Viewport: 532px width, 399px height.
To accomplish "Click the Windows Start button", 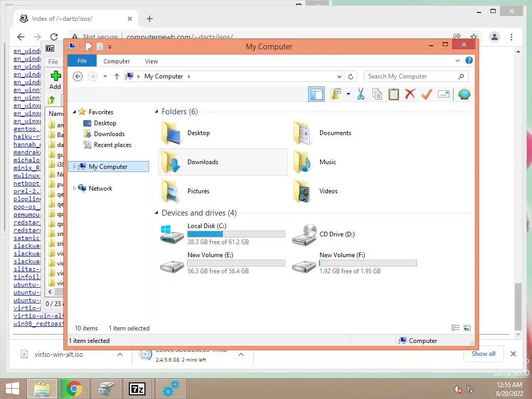I will tap(12, 389).
